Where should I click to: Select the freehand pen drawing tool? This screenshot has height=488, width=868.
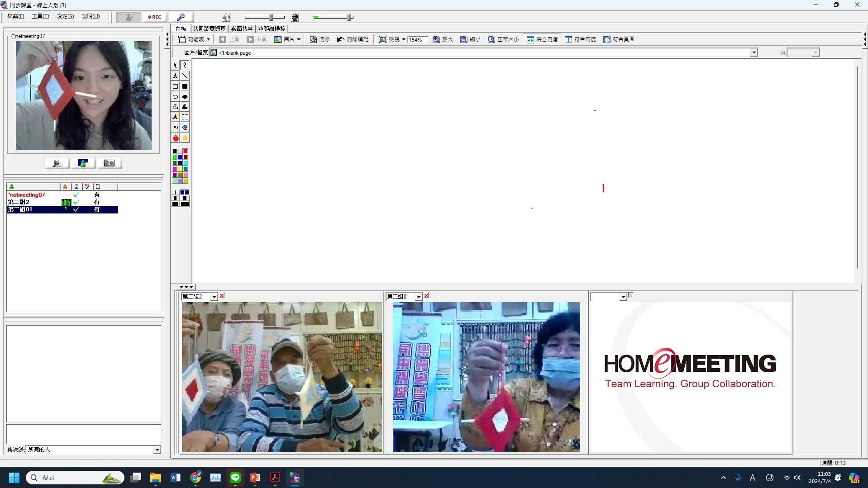(x=185, y=65)
